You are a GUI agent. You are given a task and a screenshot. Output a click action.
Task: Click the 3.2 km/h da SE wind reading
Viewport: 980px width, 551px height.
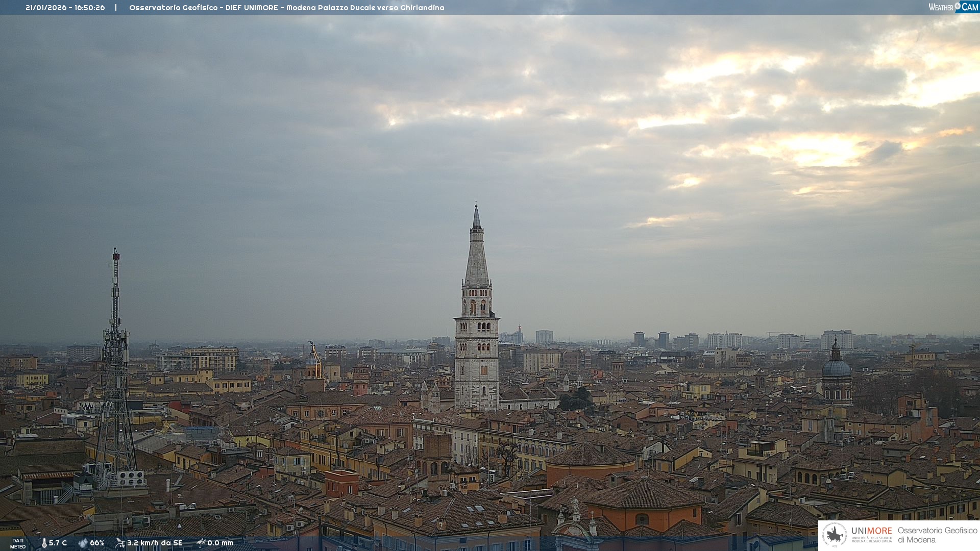pyautogui.click(x=155, y=543)
